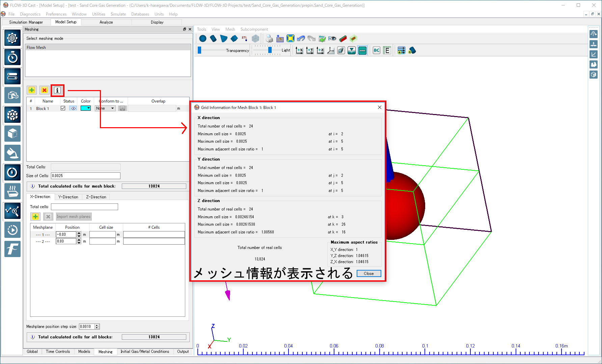Click the E table icon in toolbar
This screenshot has width=602, height=364.
point(387,51)
